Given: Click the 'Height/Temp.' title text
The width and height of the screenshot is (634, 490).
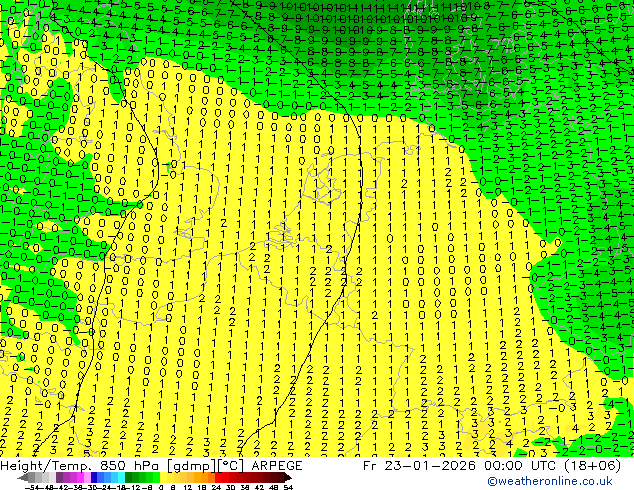Looking at the screenshot, I should [x=45, y=466].
